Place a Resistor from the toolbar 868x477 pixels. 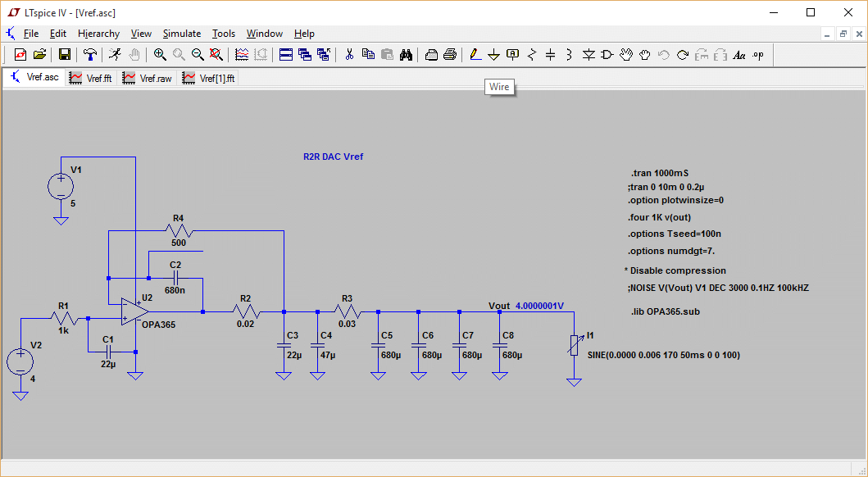coord(532,55)
